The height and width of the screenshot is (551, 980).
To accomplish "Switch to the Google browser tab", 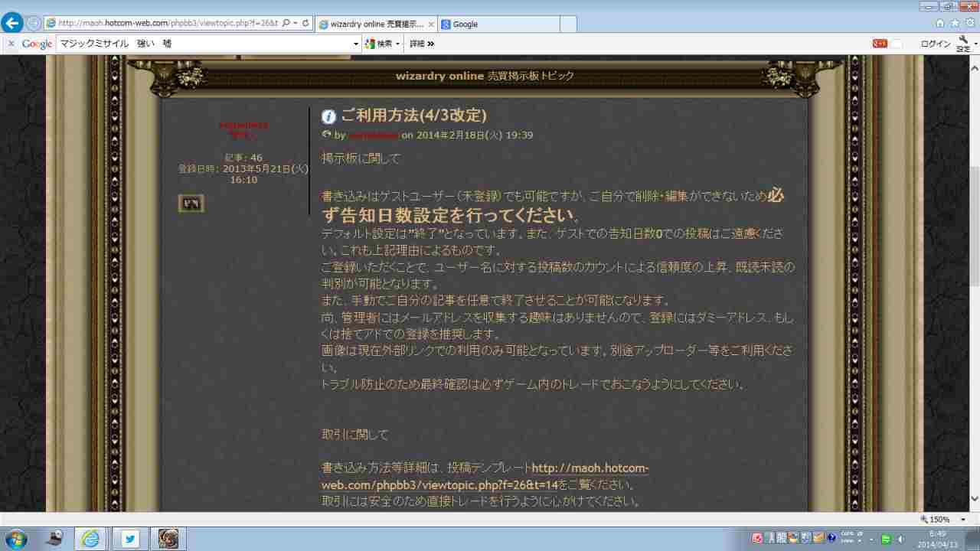I will point(498,24).
